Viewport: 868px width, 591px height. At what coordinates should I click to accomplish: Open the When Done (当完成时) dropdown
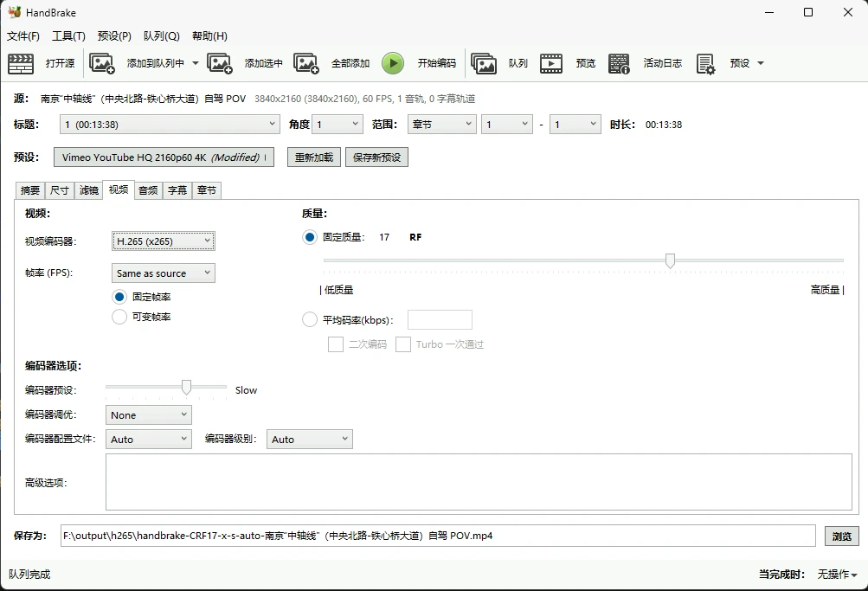(x=838, y=575)
